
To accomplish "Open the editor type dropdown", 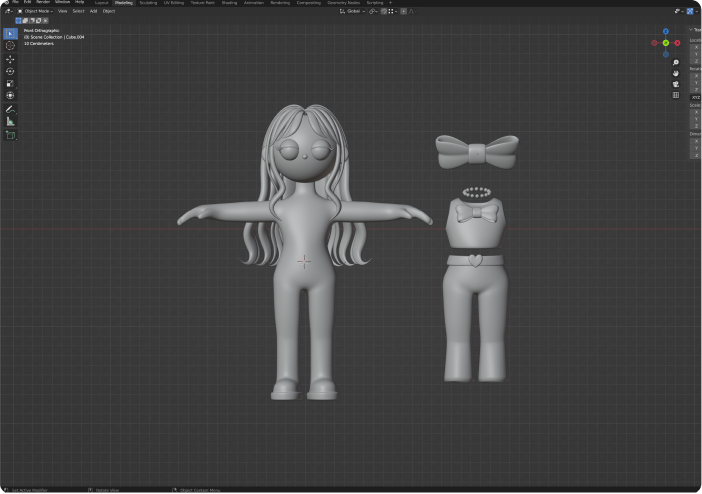I will [8, 11].
